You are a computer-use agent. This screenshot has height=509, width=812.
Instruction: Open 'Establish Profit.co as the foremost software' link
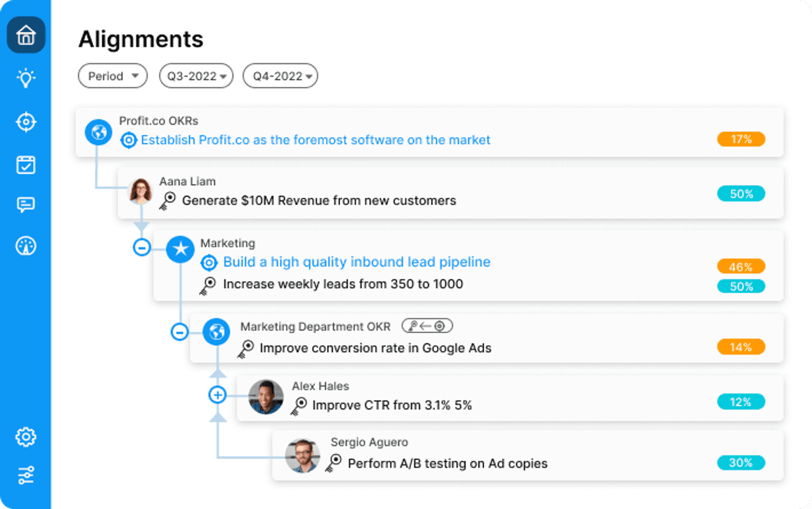(x=315, y=140)
